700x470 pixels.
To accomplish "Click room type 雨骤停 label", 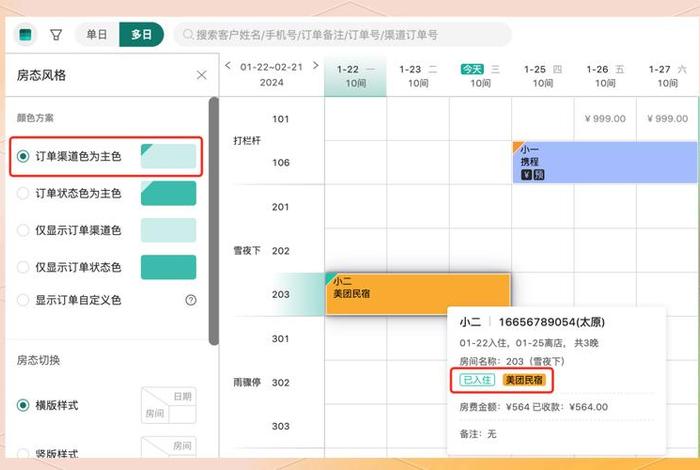I will (247, 383).
